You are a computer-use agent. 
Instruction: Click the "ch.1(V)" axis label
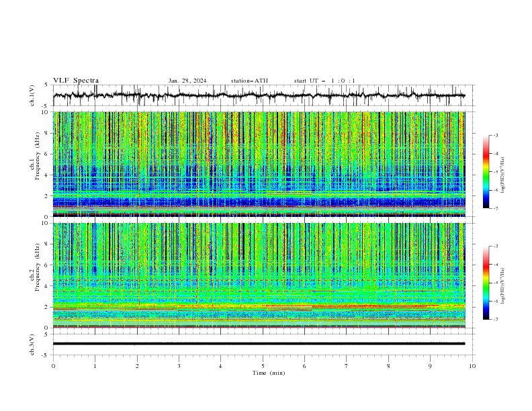point(32,95)
